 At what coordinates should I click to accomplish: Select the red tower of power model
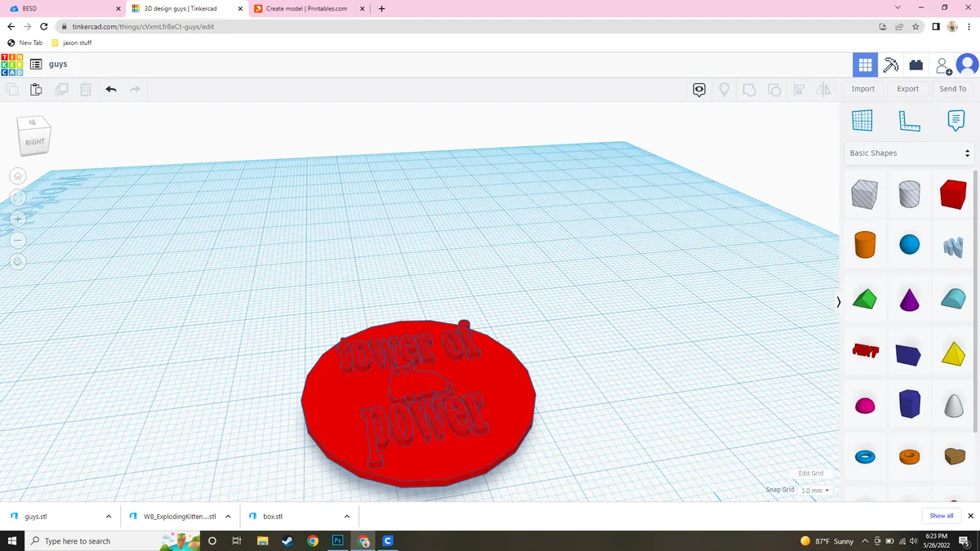tap(418, 403)
